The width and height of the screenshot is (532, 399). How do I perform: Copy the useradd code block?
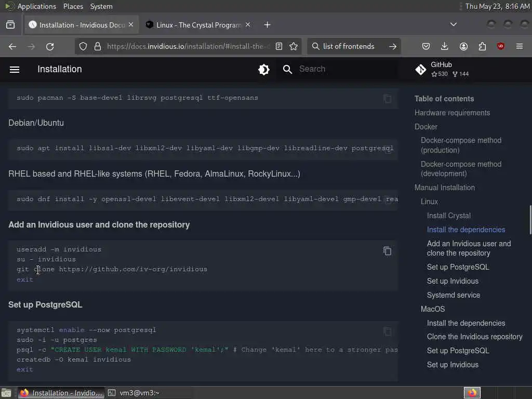coord(387,251)
